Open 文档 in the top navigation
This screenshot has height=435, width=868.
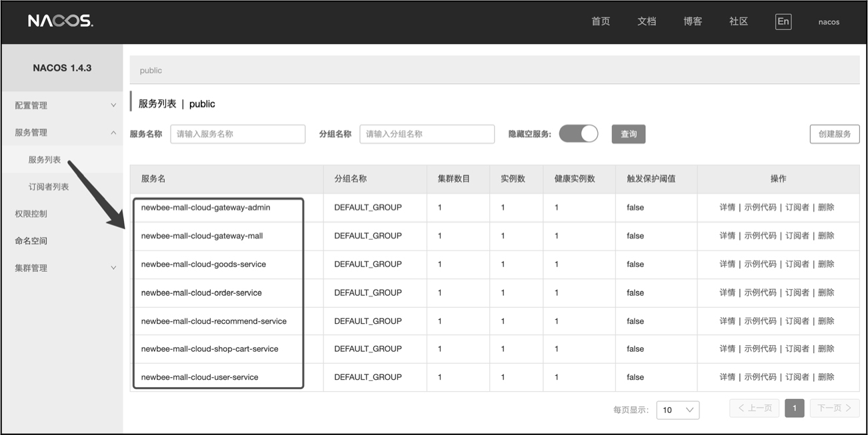point(647,21)
